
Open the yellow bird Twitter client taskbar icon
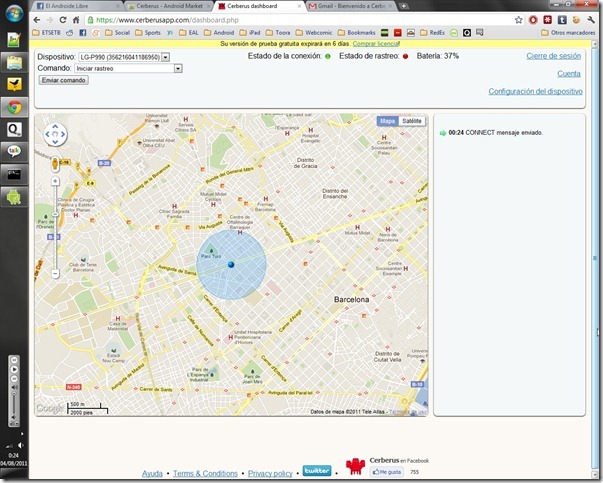pyautogui.click(x=14, y=84)
